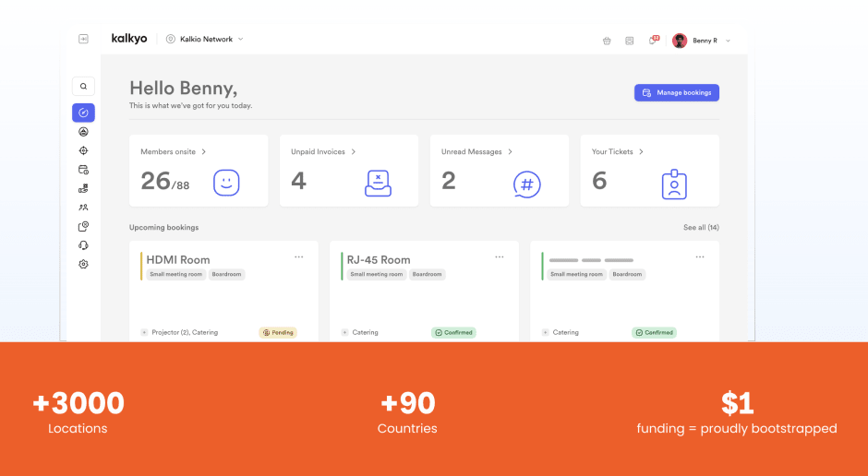Click the HDMI Room title
868x476 pixels.
pyautogui.click(x=178, y=260)
